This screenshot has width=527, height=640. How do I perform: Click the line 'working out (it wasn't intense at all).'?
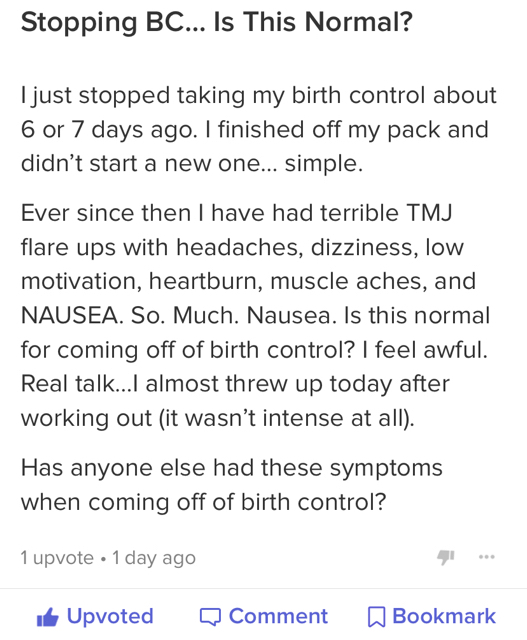(218, 418)
